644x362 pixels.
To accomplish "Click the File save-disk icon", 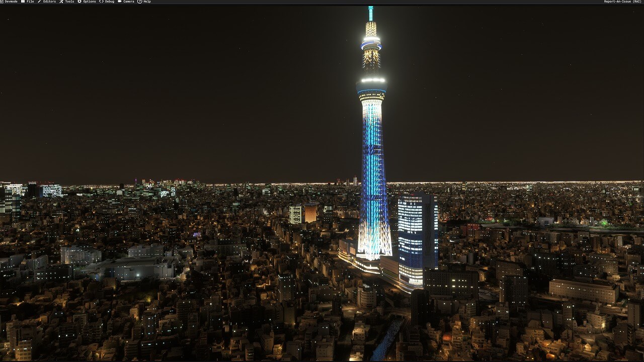I will coord(23,2).
